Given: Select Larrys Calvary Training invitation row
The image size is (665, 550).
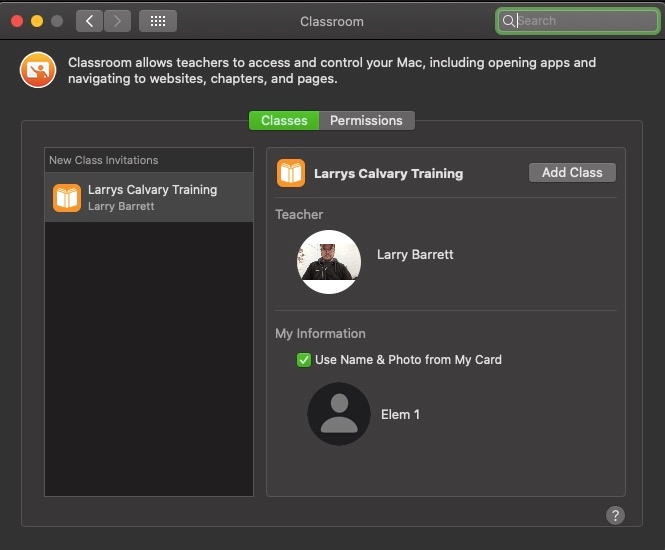Looking at the screenshot, I should (x=149, y=197).
